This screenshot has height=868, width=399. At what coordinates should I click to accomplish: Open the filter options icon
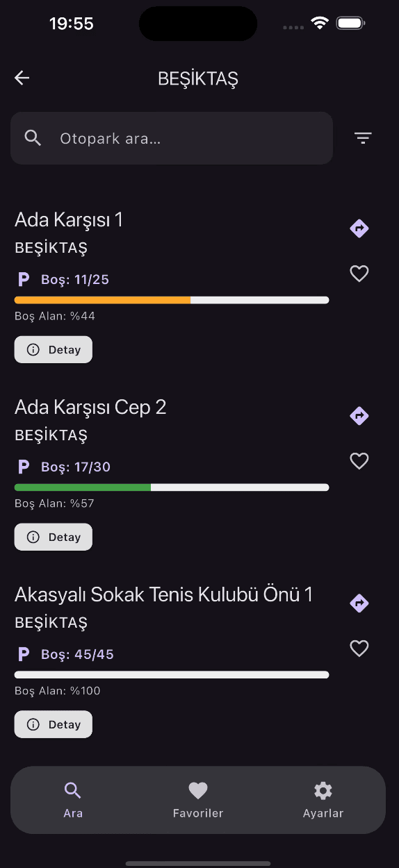(x=363, y=138)
